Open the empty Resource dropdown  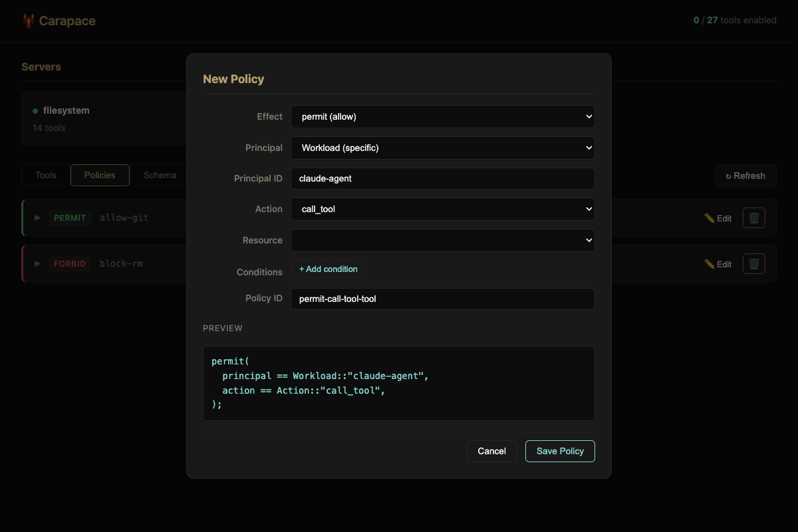coord(442,240)
